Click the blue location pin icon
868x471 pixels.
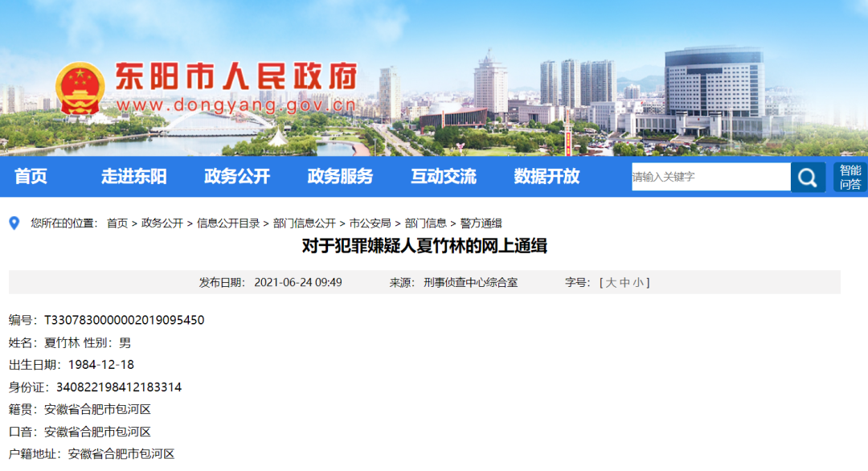[x=14, y=223]
